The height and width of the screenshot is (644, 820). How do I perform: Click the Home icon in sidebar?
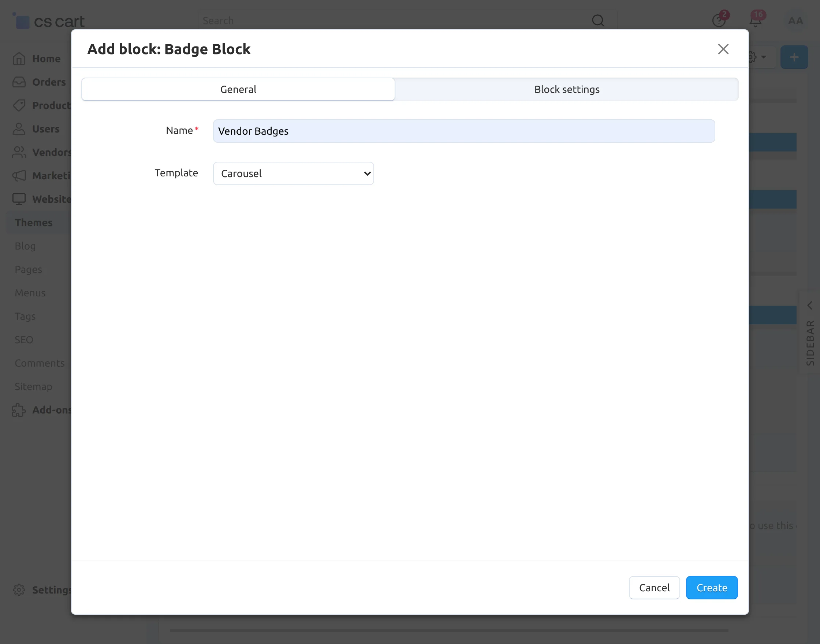(19, 59)
